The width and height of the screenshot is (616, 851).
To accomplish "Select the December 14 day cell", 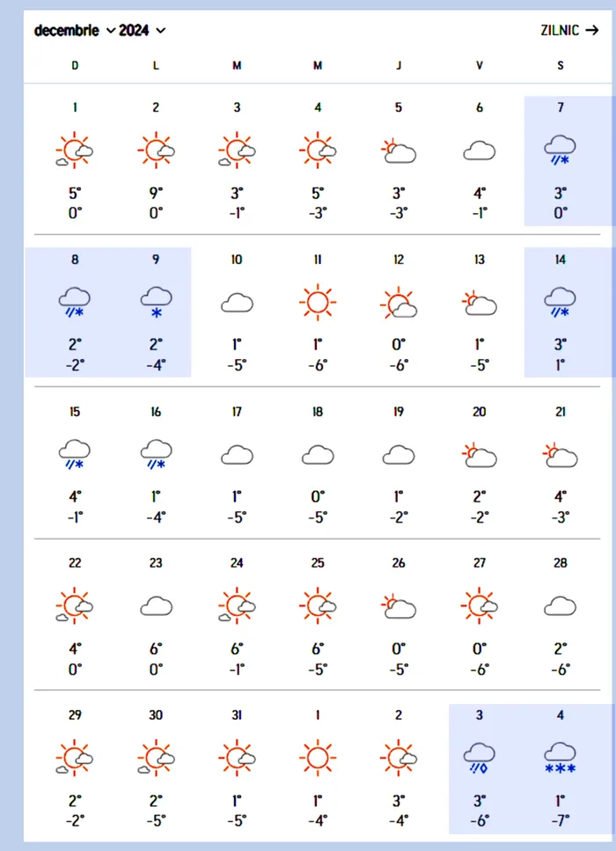I will click(561, 312).
